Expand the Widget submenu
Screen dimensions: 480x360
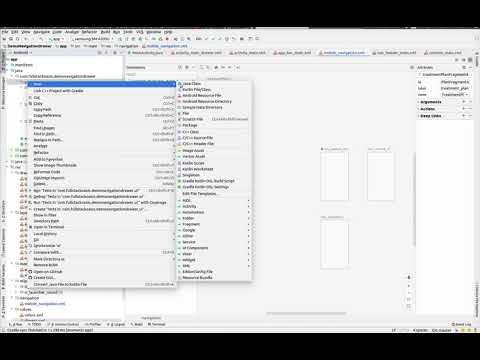pos(214,260)
